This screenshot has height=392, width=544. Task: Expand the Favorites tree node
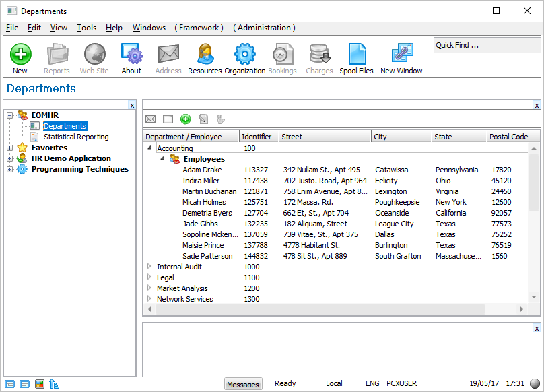tap(10, 148)
